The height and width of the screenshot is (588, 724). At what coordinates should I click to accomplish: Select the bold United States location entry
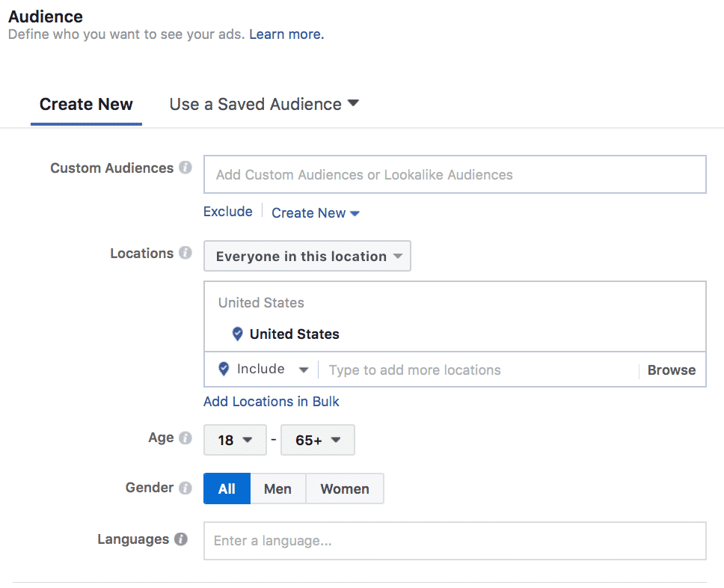(295, 334)
